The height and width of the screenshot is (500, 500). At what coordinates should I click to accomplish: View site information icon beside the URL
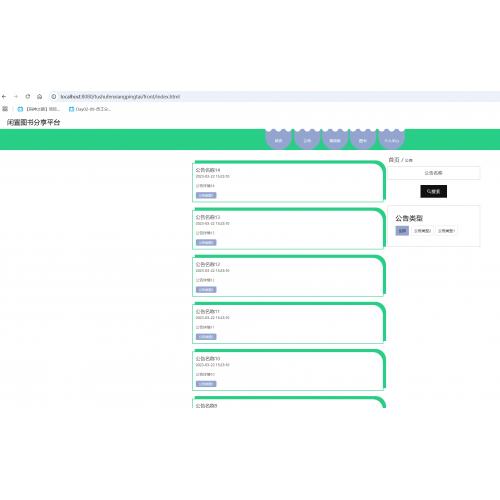point(53,97)
